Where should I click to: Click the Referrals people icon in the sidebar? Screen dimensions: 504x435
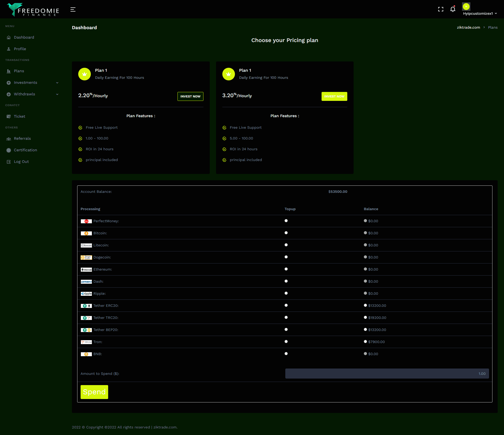coord(9,138)
